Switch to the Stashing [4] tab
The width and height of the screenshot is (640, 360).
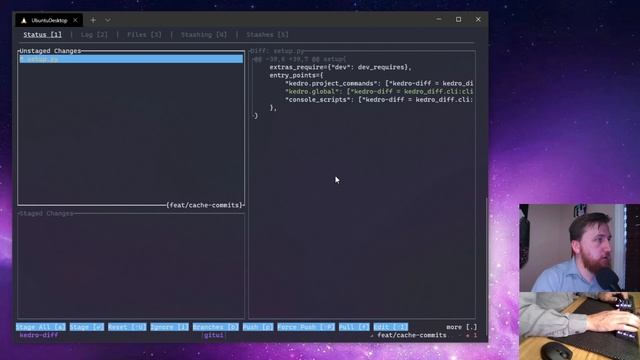pos(204,35)
